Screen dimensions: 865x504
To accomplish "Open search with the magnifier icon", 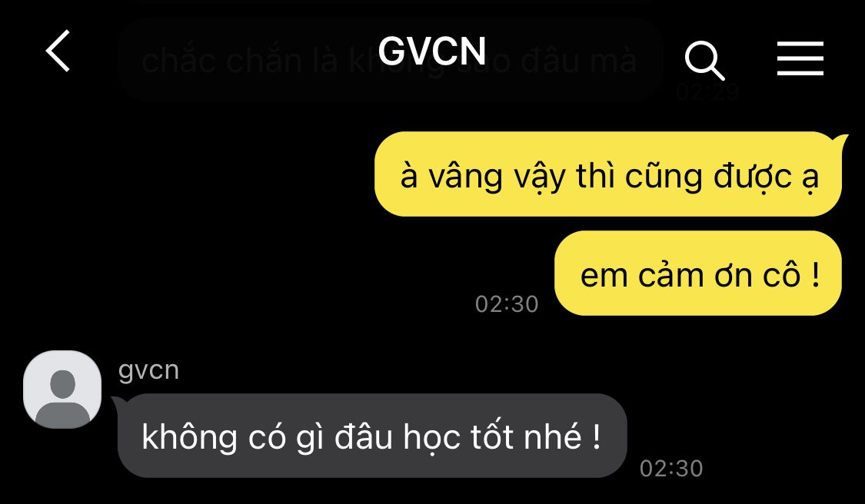I will point(704,60).
